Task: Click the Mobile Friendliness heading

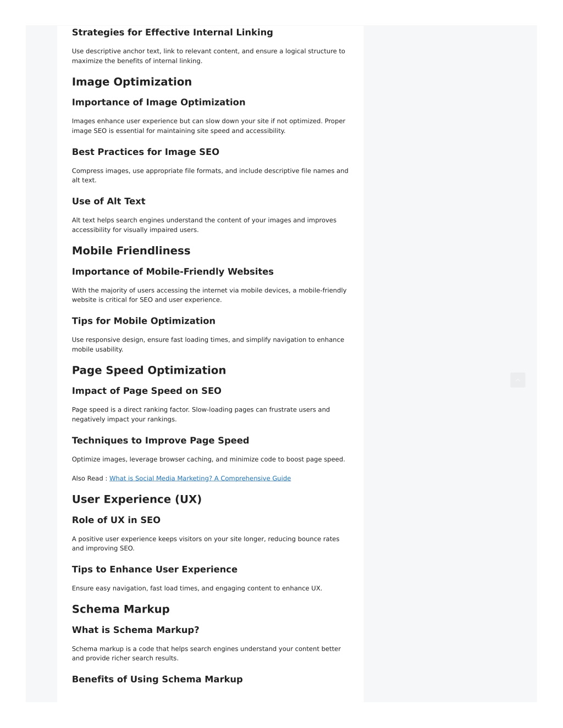Action: [131, 251]
